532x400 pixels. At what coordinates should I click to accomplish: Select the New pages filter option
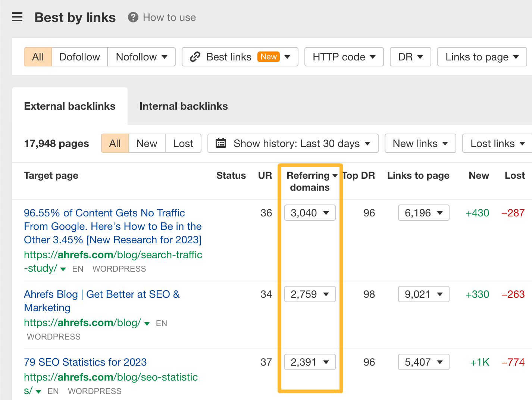click(x=147, y=143)
